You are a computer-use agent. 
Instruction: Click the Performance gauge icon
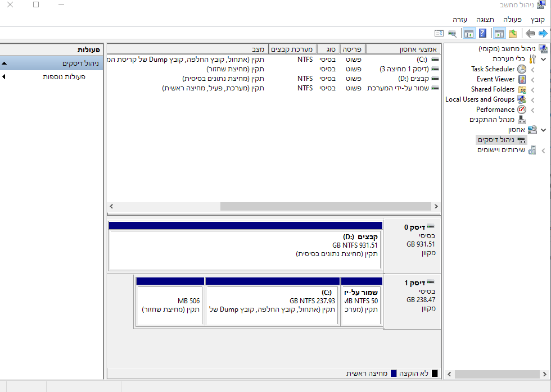click(x=522, y=110)
